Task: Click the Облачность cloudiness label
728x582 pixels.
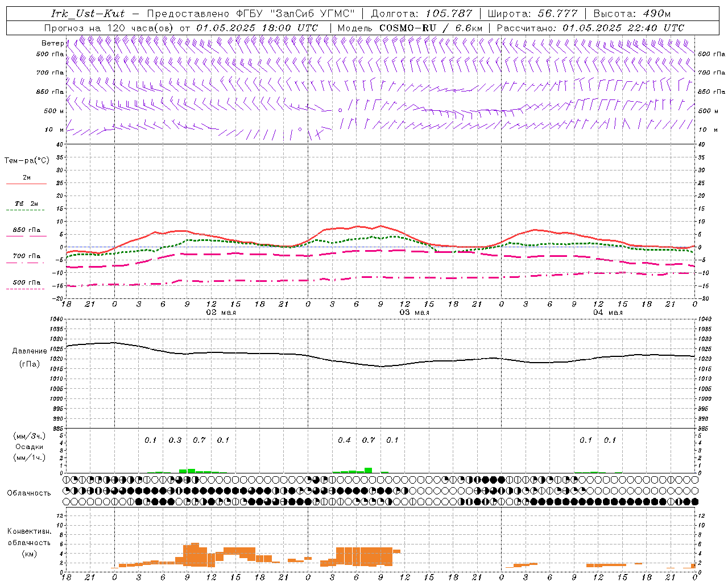Action: tap(29, 493)
